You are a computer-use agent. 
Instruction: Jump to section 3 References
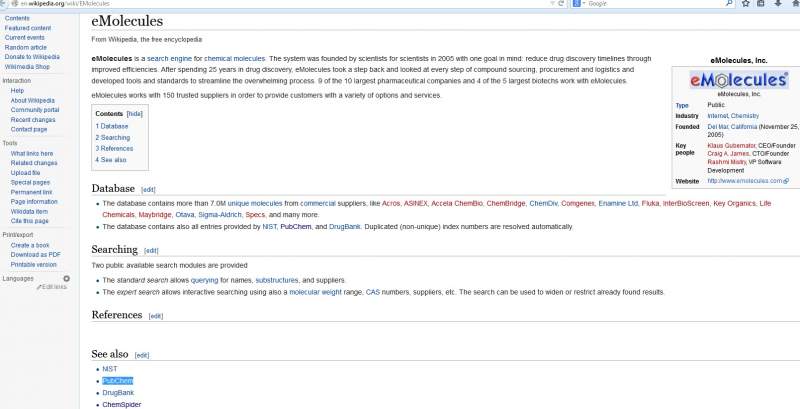pos(114,148)
